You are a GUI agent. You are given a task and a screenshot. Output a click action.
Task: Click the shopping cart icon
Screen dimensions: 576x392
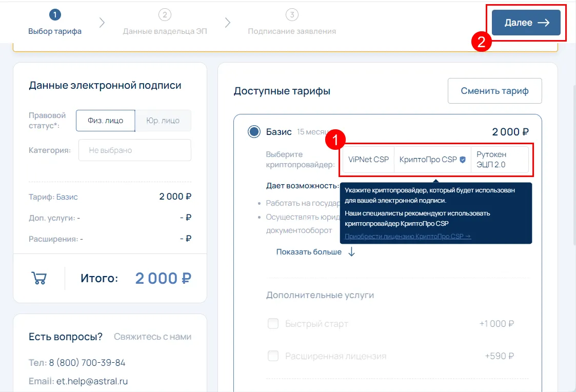pos(39,278)
